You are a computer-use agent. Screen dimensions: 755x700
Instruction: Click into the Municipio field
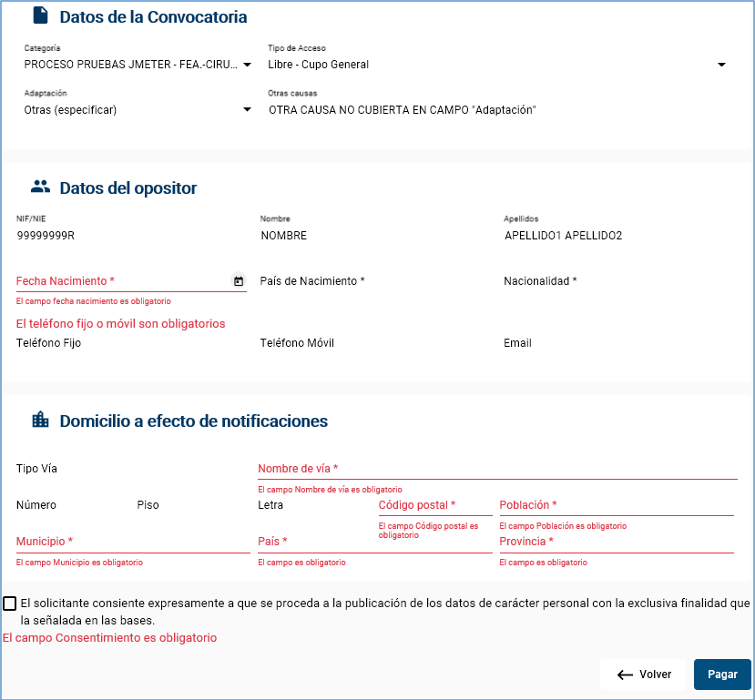click(x=132, y=542)
